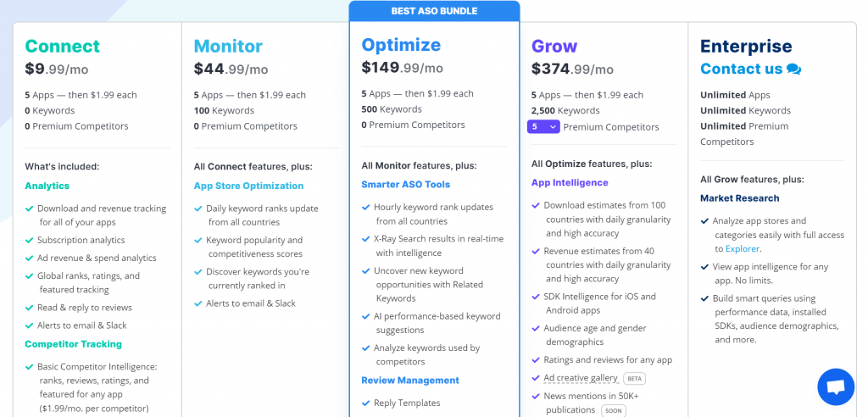868x417 pixels.
Task: Click the Ad creative gallery link
Action: click(581, 378)
